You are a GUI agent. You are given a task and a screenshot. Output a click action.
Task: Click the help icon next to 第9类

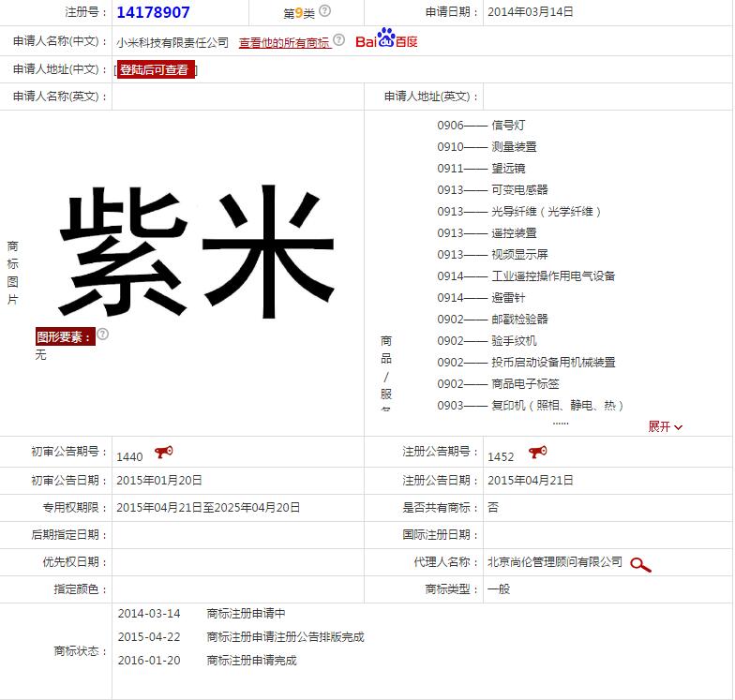tap(325, 11)
